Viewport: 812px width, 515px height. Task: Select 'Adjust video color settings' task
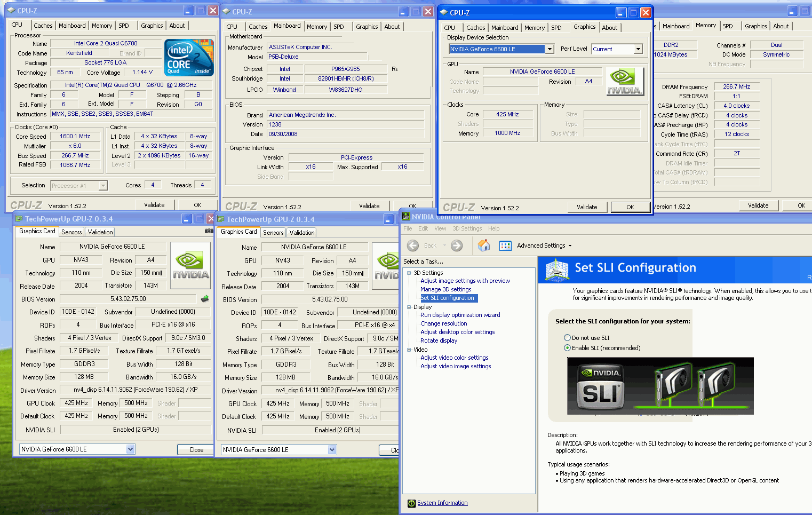tap(455, 358)
